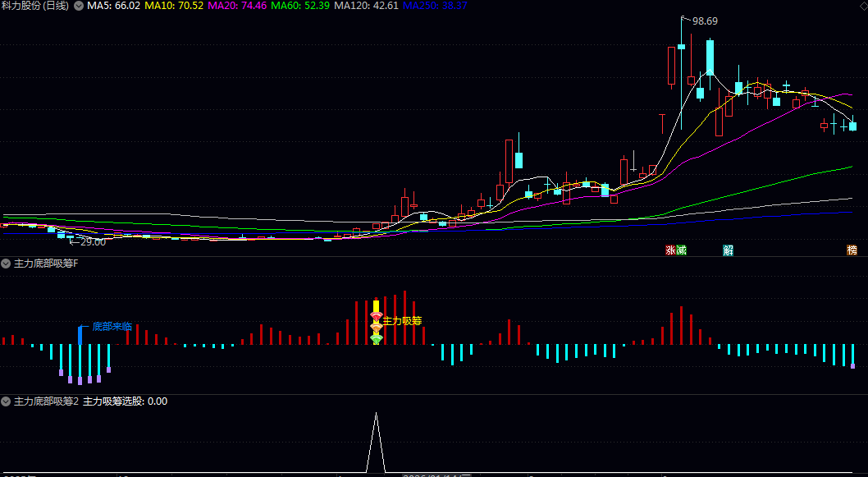The image size is (868, 477).
Task: Click the MA250: 38.37 label
Action: coord(435,6)
